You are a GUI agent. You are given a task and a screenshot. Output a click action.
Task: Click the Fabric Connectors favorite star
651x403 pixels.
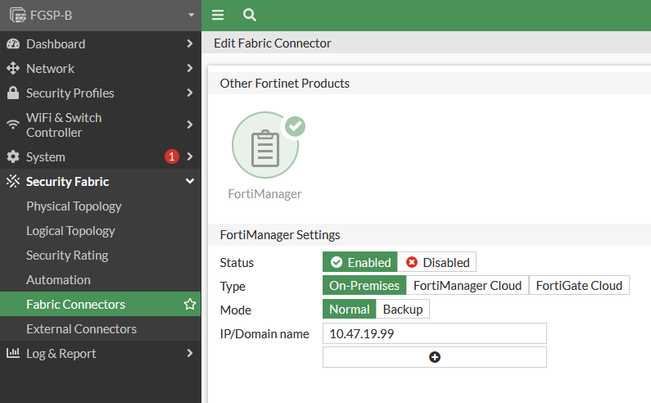pos(190,304)
